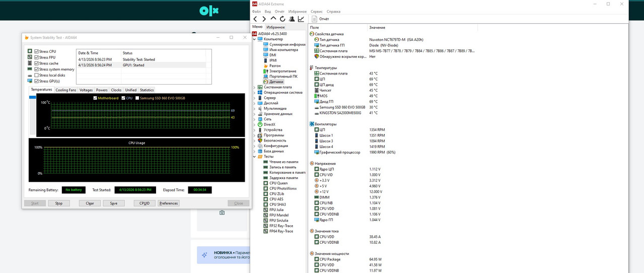This screenshot has height=273, width=644.
Task: Open the Вид menu
Action: [x=268, y=11]
